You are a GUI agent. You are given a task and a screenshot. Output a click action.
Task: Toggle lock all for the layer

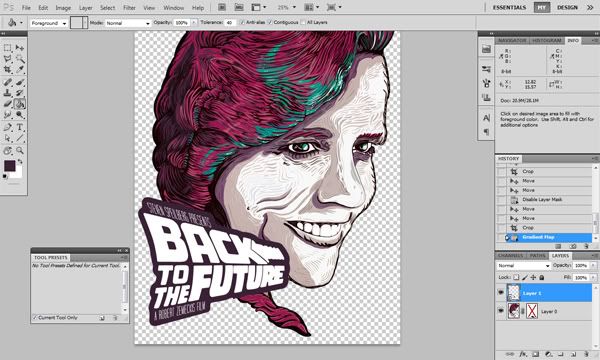pyautogui.click(x=542, y=277)
